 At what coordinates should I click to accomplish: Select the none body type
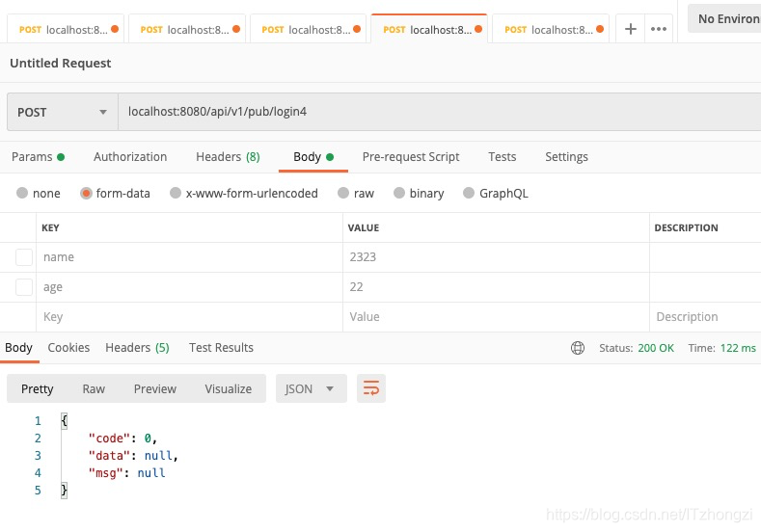(x=38, y=193)
